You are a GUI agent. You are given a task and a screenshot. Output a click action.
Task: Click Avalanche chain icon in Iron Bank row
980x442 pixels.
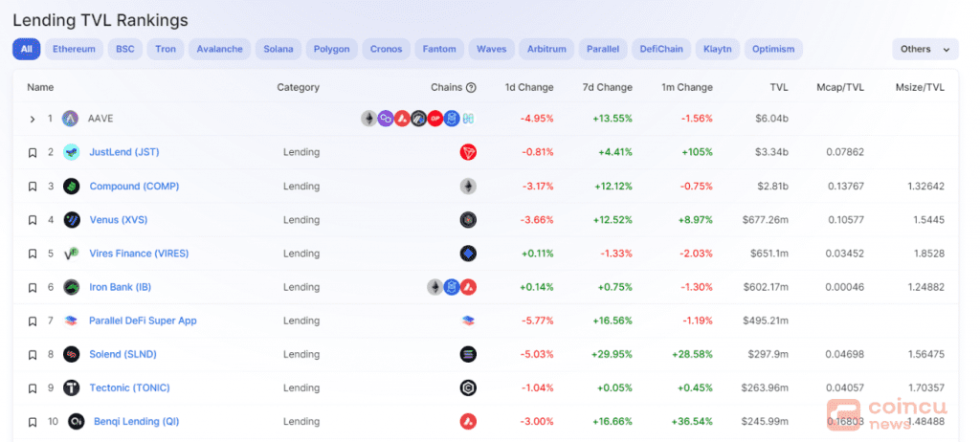468,287
